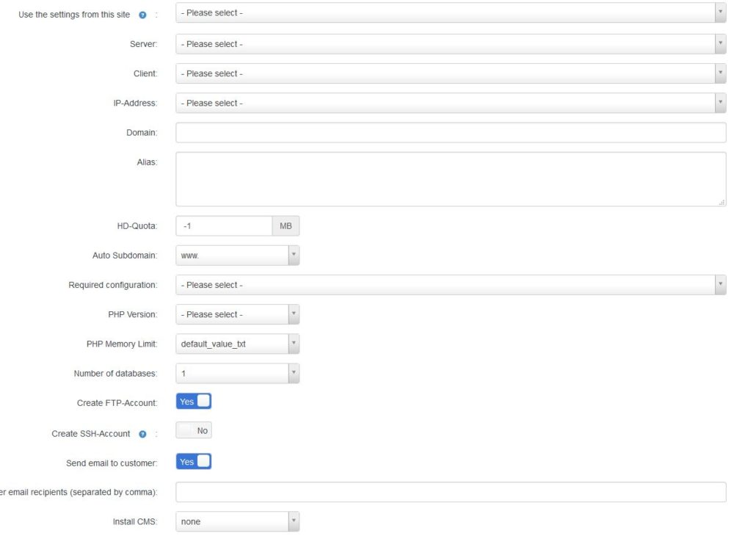This screenshot has height=536, width=756.
Task: Click the MB unit label on HD-Quota
Action: (x=286, y=226)
